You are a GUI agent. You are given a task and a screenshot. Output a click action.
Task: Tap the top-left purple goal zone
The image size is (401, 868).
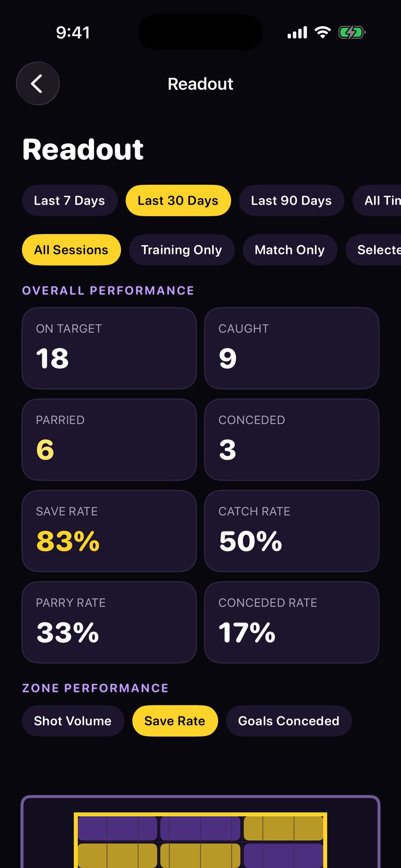(118, 828)
